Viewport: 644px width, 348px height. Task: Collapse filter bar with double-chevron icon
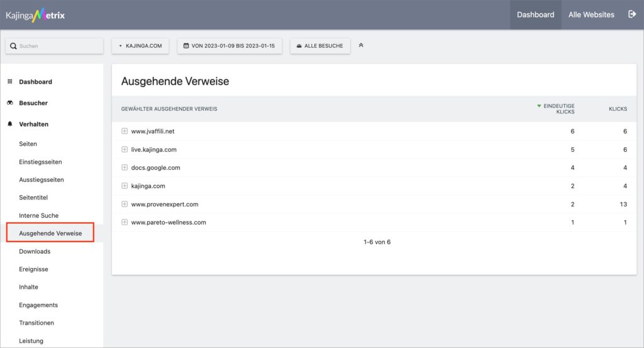point(361,45)
